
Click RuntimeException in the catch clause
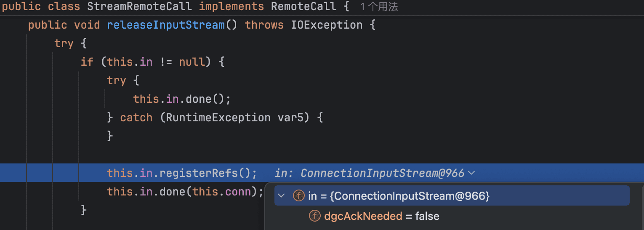pyautogui.click(x=218, y=117)
